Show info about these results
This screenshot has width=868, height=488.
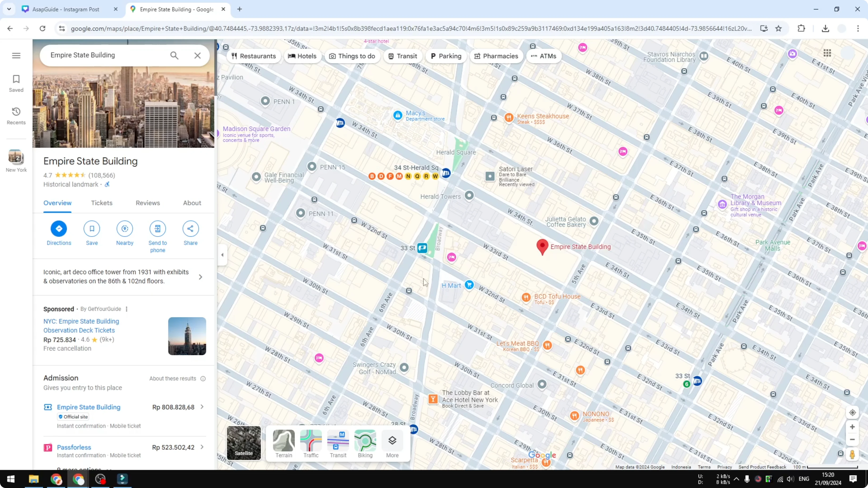[x=203, y=379]
